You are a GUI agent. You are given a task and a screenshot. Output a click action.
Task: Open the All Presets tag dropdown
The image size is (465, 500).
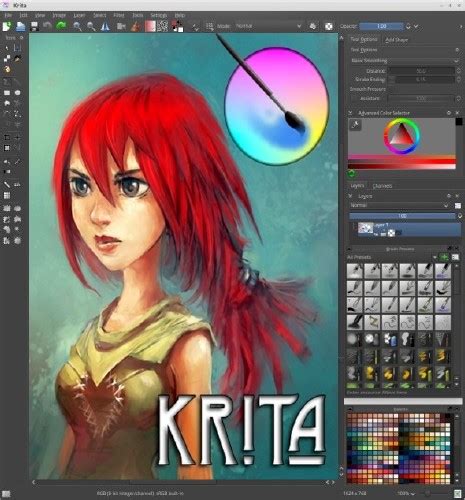(x=392, y=257)
